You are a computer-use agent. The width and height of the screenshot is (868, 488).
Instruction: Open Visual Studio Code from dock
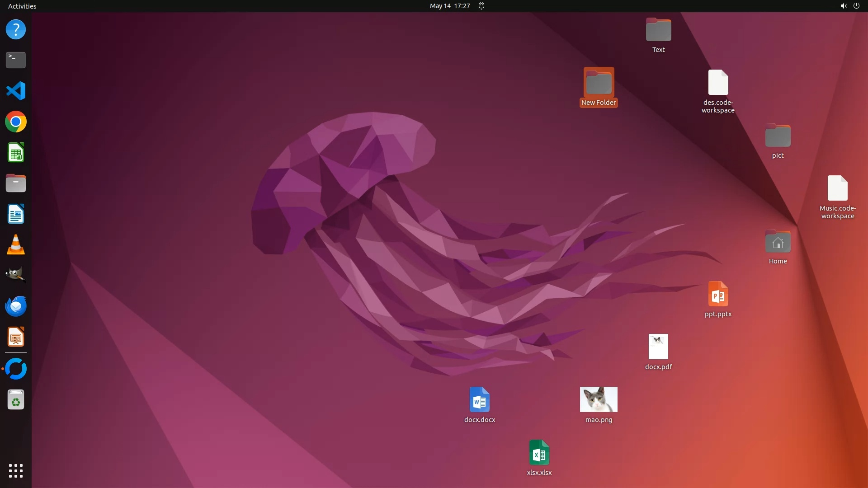(16, 91)
